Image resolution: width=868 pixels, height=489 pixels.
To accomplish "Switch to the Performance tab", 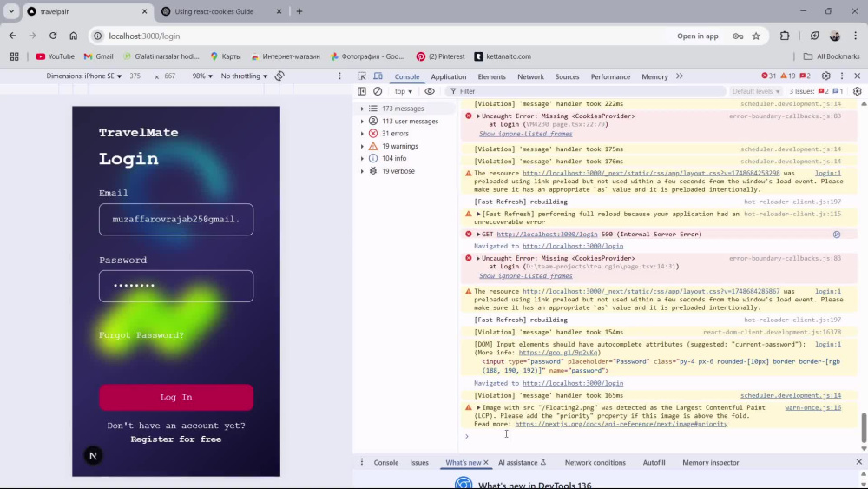I will pyautogui.click(x=610, y=77).
